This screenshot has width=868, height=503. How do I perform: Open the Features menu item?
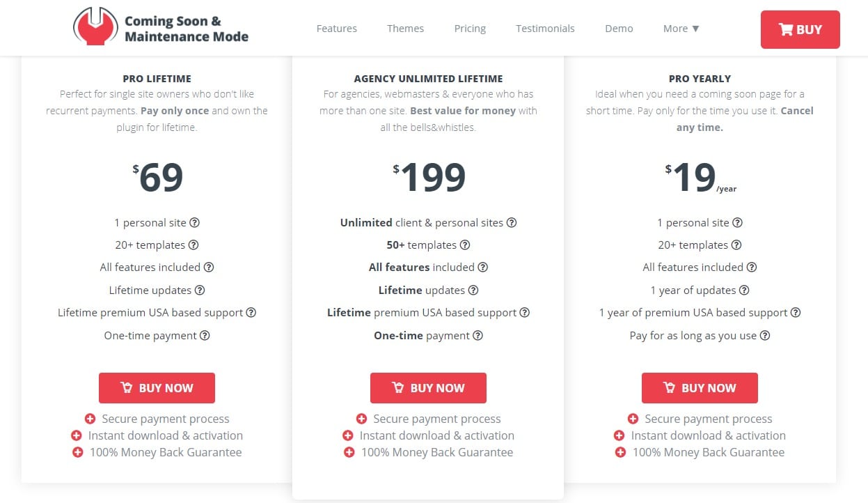point(337,29)
